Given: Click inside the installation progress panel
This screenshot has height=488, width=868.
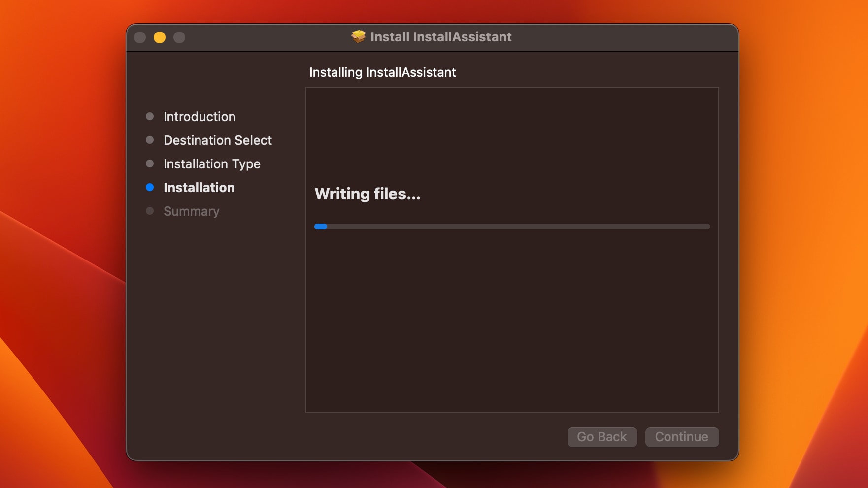Looking at the screenshot, I should 512,320.
